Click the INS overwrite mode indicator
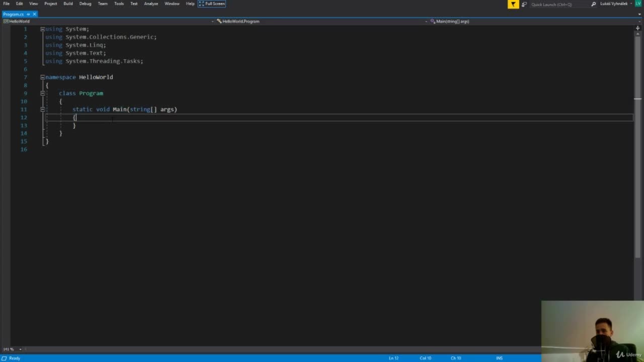 point(499,357)
